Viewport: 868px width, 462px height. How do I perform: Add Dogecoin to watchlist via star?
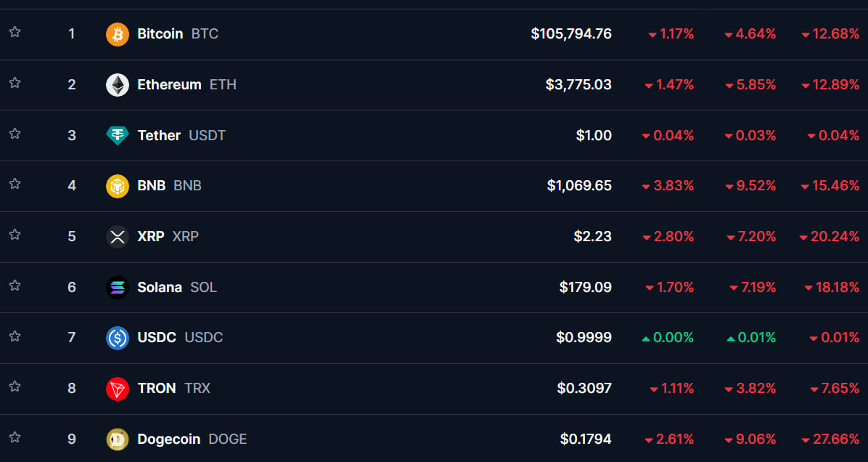pyautogui.click(x=15, y=437)
